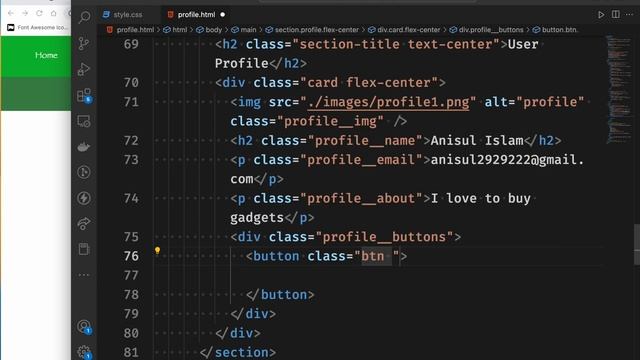
Task: Go back in the browser window
Action: click(11, 13)
